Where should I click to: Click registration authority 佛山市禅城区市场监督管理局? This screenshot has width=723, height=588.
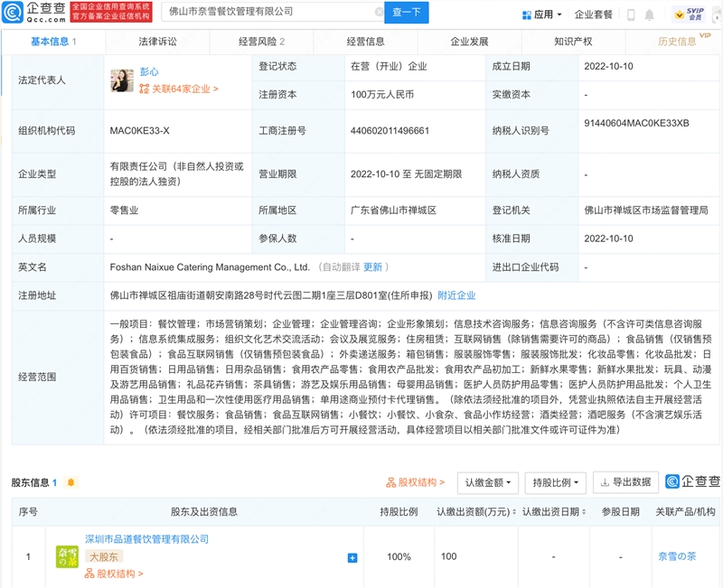click(646, 210)
